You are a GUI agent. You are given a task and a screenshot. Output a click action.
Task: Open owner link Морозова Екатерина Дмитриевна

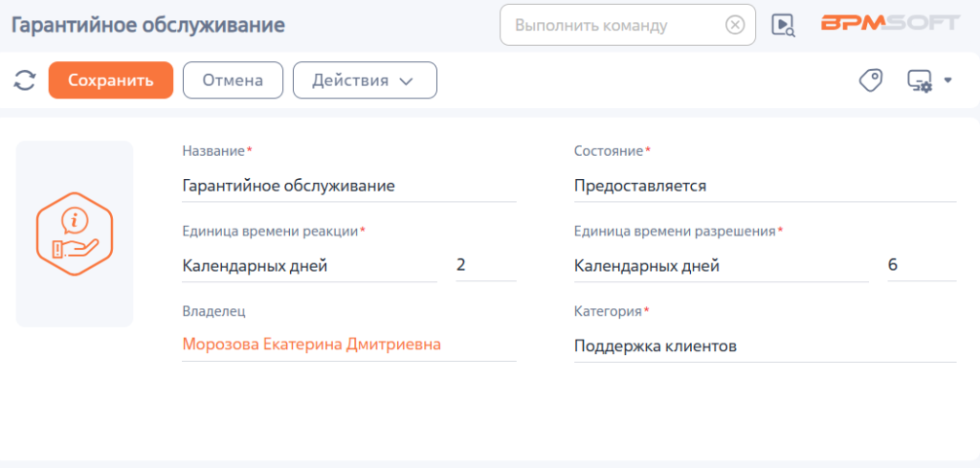click(311, 345)
